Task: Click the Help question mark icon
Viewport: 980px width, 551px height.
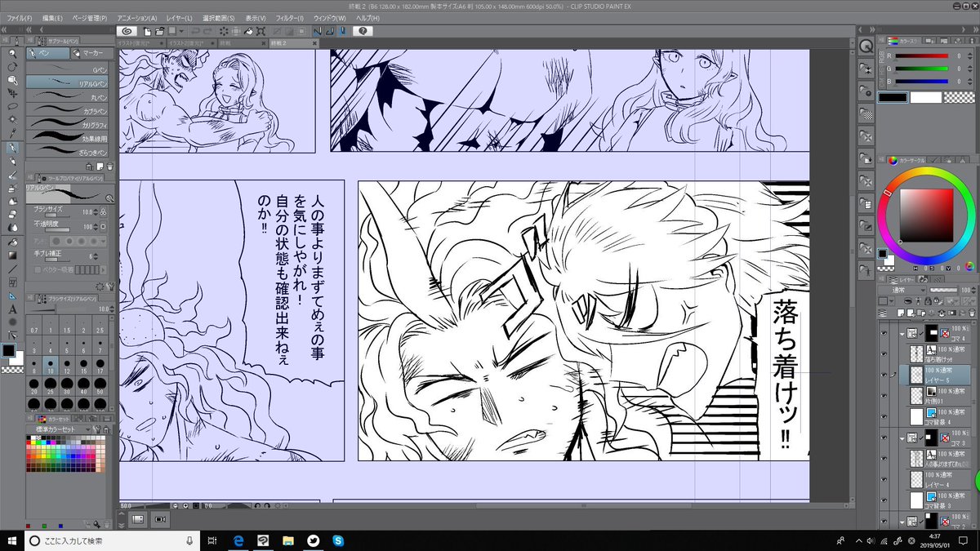Action: tap(363, 31)
